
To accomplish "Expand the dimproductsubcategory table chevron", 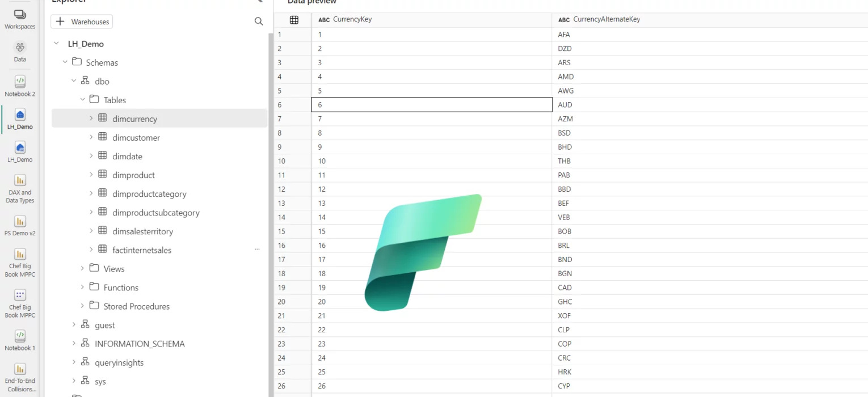I will [91, 212].
